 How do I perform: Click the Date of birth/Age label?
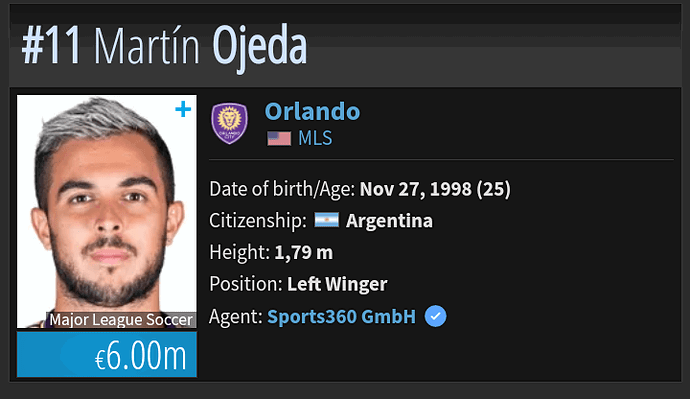[x=282, y=189]
